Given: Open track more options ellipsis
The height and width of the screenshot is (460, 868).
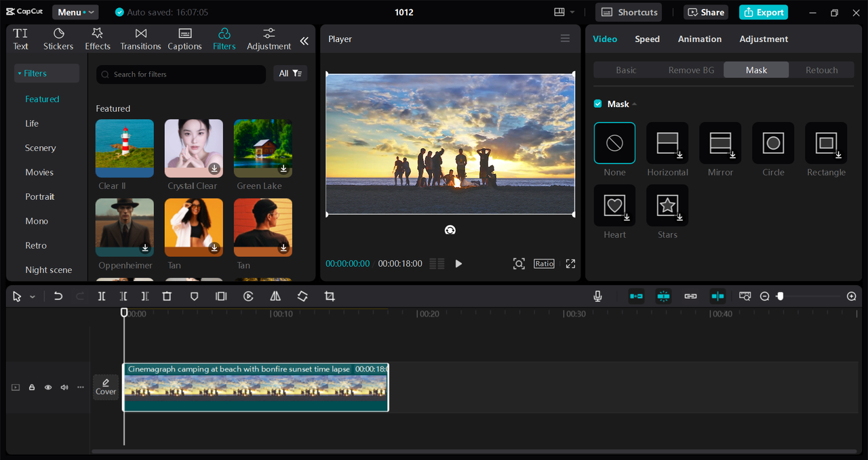Looking at the screenshot, I should 81,388.
